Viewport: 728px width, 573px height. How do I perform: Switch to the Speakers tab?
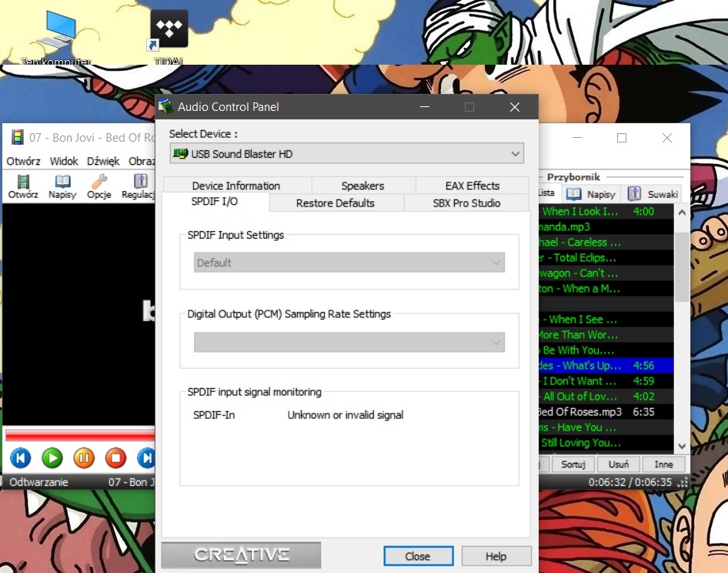pyautogui.click(x=362, y=186)
